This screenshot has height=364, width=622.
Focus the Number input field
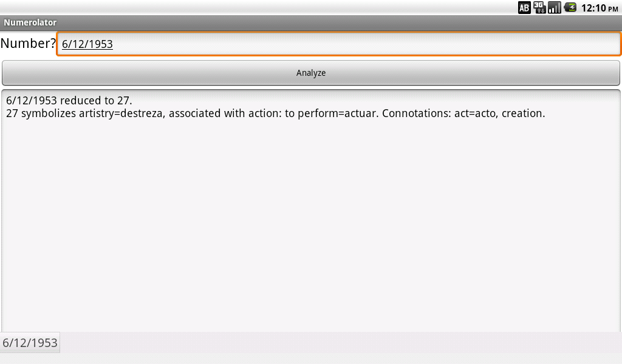coord(339,44)
